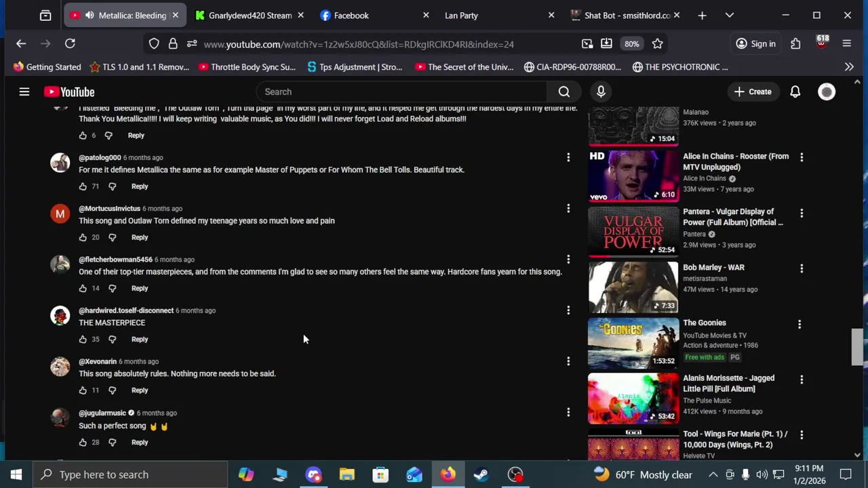
Task: Open File Explorer from the taskbar
Action: pyautogui.click(x=347, y=474)
